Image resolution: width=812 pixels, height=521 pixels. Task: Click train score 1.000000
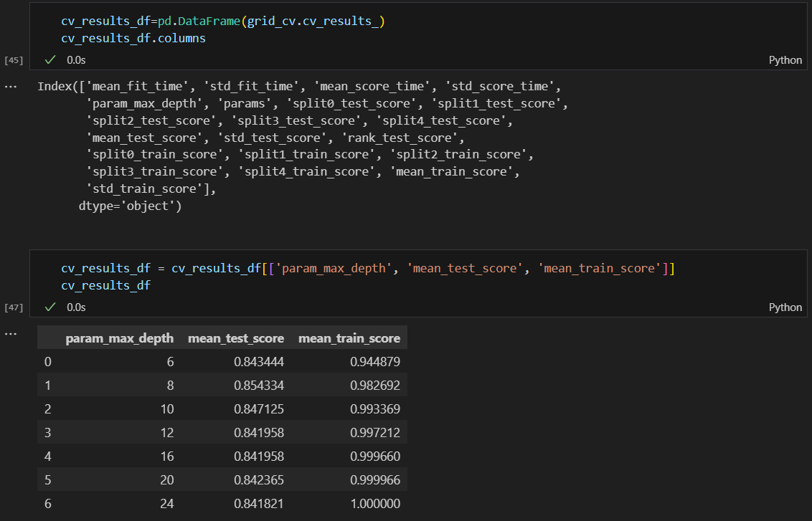coord(375,503)
